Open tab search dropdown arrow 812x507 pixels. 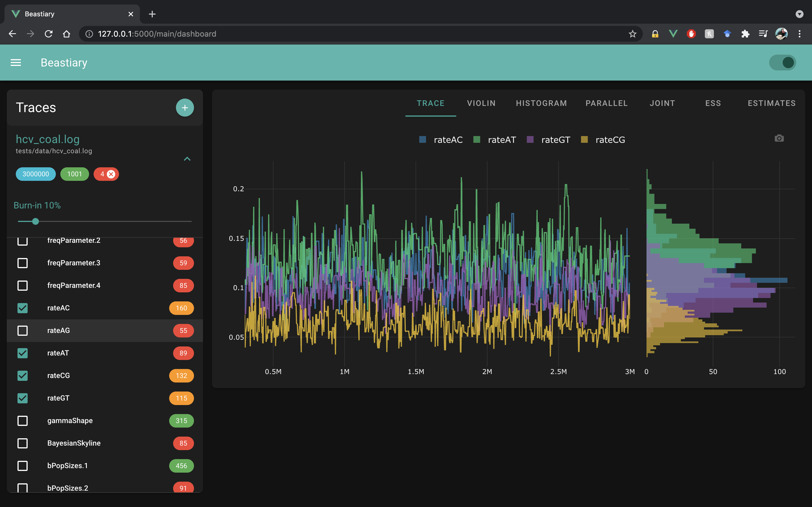799,14
